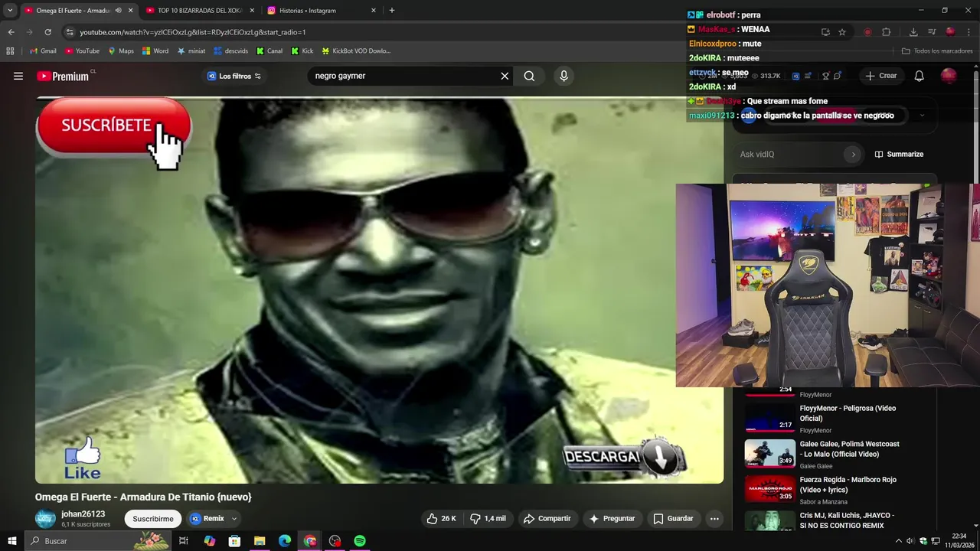Open the Maps bookmark
The width and height of the screenshot is (980, 551).
(x=121, y=51)
